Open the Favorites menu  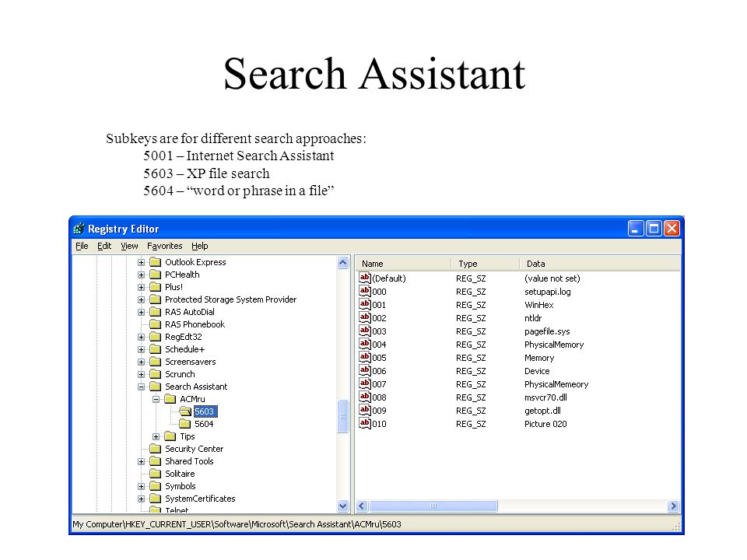164,246
